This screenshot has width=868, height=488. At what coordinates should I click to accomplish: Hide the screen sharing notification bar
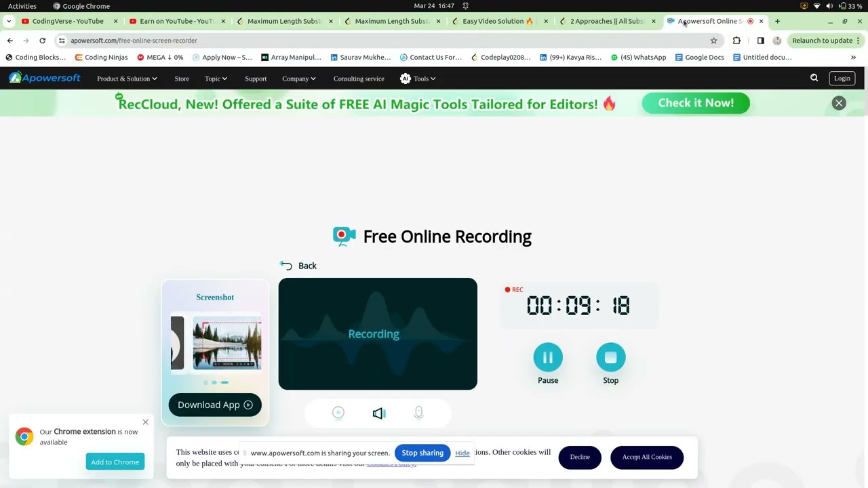tap(462, 453)
